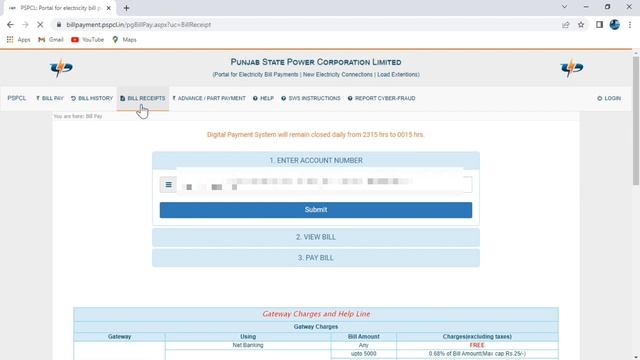Click the Digital Payment System closure notice

click(316, 135)
